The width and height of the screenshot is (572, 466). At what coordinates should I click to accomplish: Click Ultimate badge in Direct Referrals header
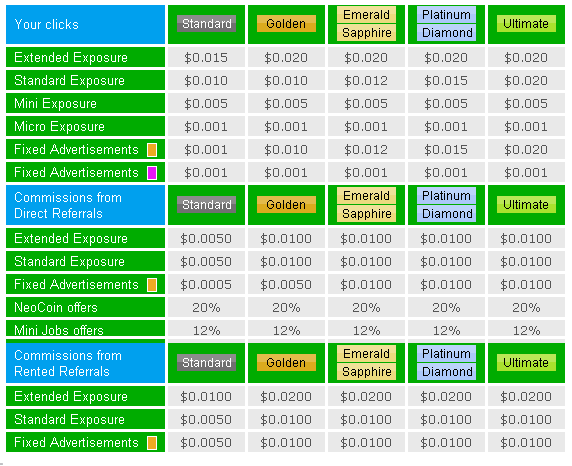click(526, 205)
